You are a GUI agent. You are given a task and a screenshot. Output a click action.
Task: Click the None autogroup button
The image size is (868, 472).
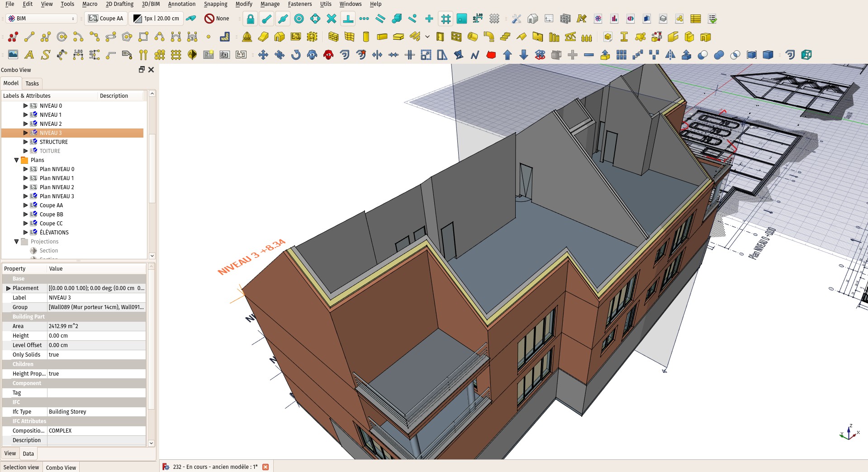(217, 19)
